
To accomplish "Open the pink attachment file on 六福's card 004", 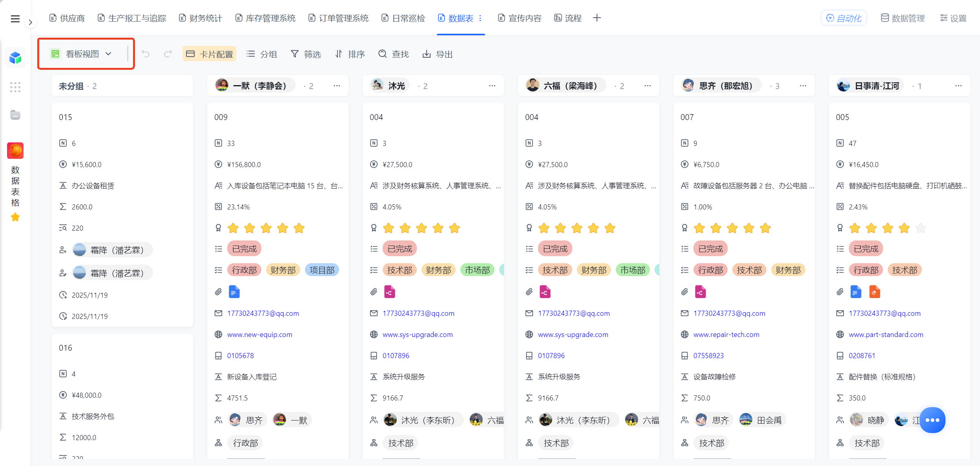I will coord(545,292).
